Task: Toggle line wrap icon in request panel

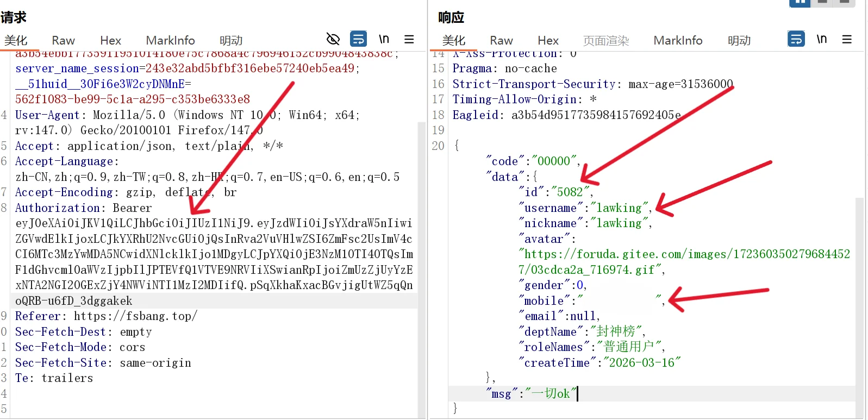Action: pos(358,39)
